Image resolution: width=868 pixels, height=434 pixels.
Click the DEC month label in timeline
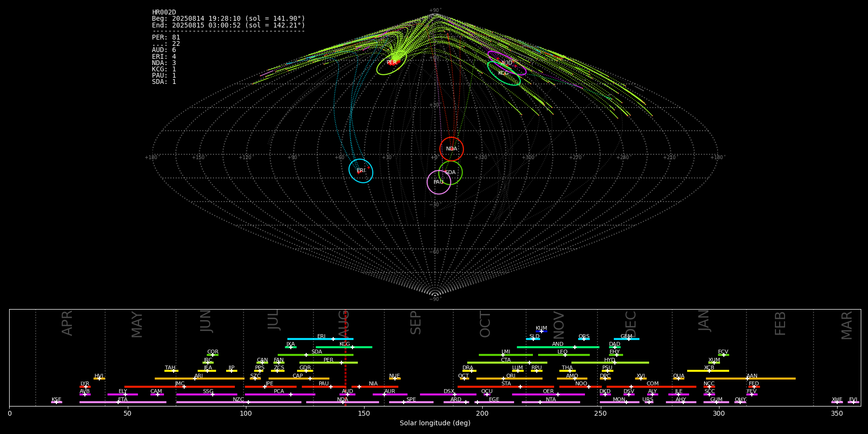coord(631,324)
